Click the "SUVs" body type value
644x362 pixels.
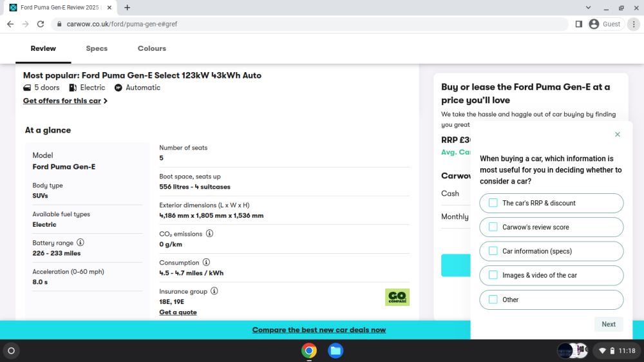tap(40, 196)
